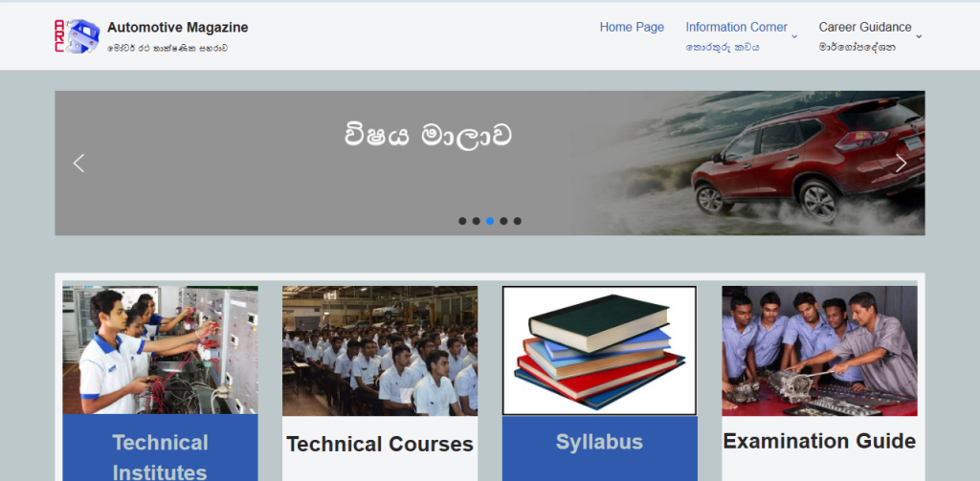Open the Technical Institutes link
Viewport: 980px width, 481px height.
[160, 456]
